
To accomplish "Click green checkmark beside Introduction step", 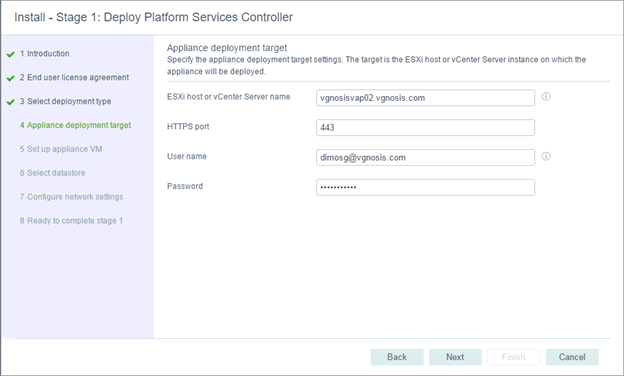I will coord(11,54).
